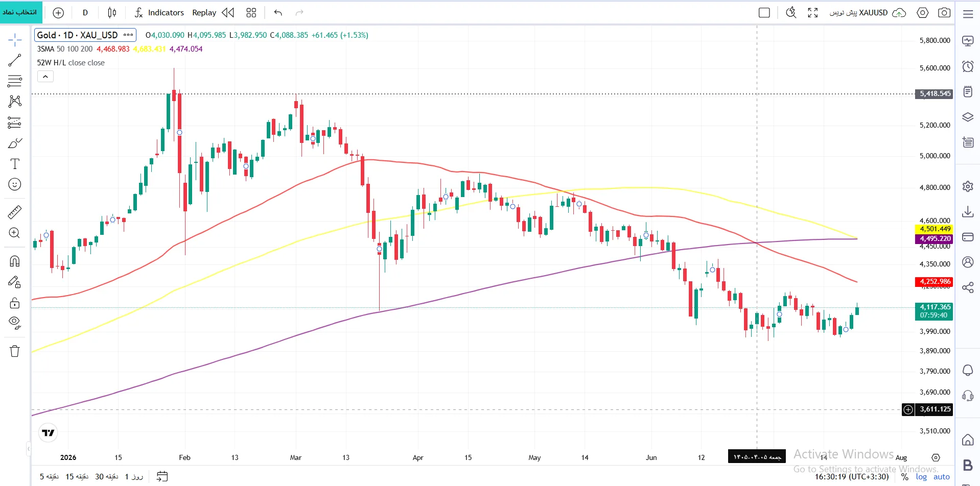Take a chart snapshot with camera icon
This screenshot has height=486, width=980.
pyautogui.click(x=944, y=13)
